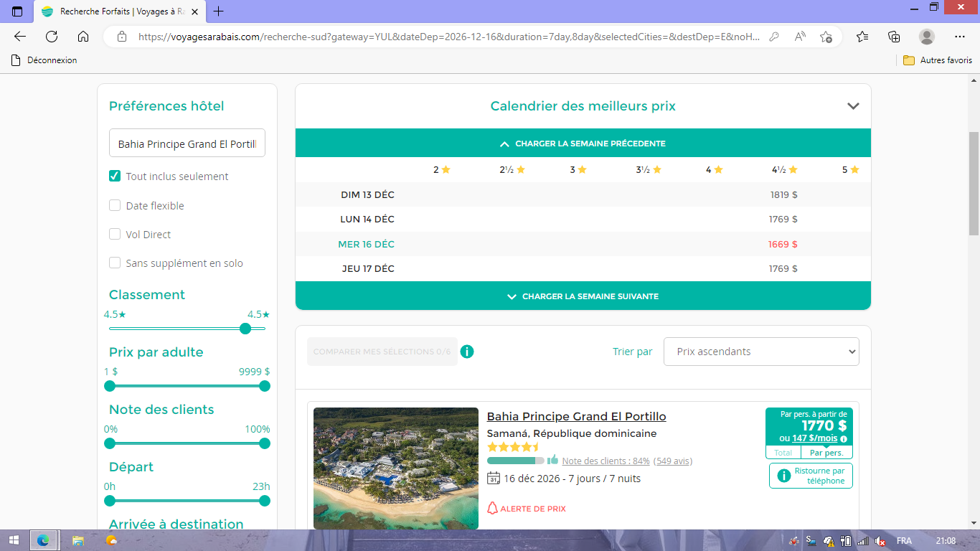This screenshot has height=551, width=980.
Task: Open the Windows Start menu
Action: (x=13, y=540)
